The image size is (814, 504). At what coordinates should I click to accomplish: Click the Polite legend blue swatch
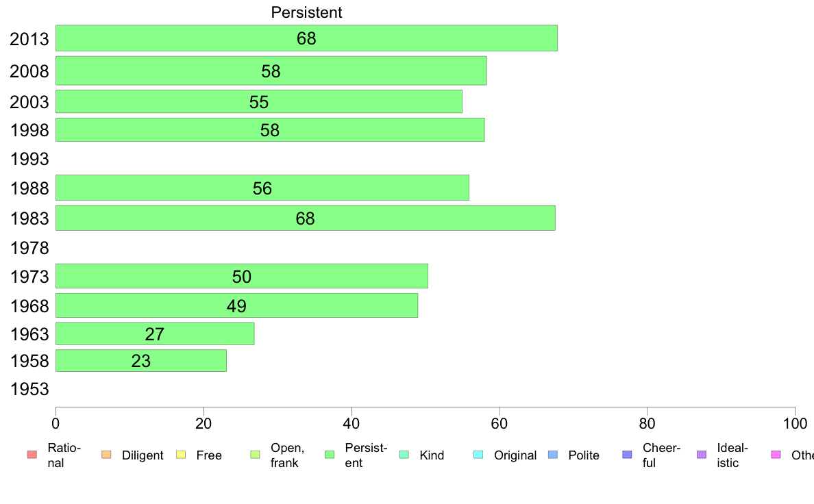[x=553, y=455]
